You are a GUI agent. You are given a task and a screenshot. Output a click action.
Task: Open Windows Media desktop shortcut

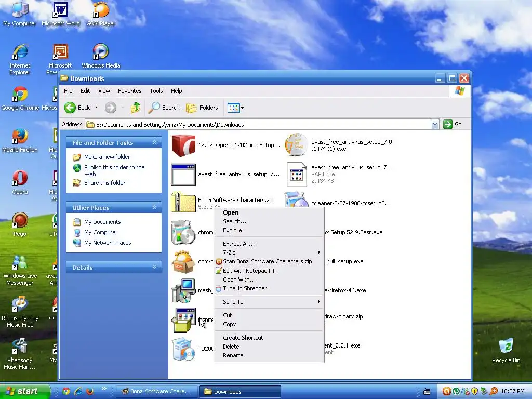[101, 56]
